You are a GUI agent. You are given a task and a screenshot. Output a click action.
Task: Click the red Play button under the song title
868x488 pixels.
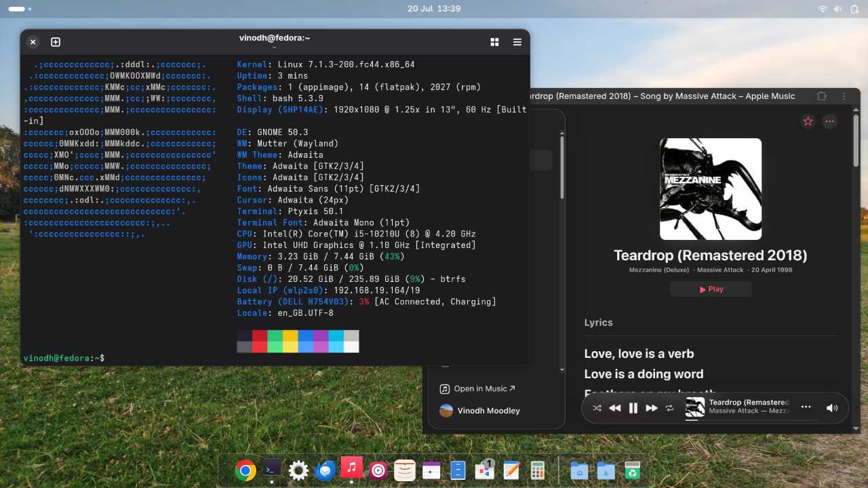click(711, 289)
